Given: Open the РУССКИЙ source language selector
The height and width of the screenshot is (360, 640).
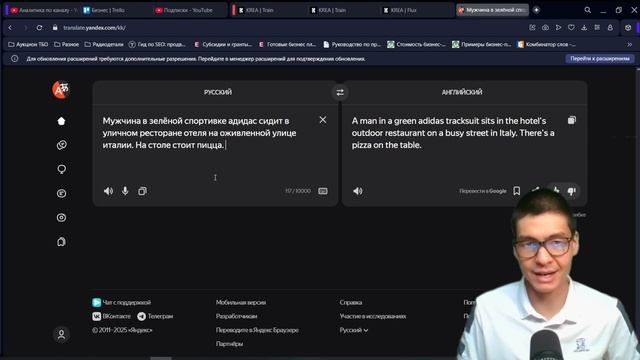Looking at the screenshot, I should (x=218, y=92).
